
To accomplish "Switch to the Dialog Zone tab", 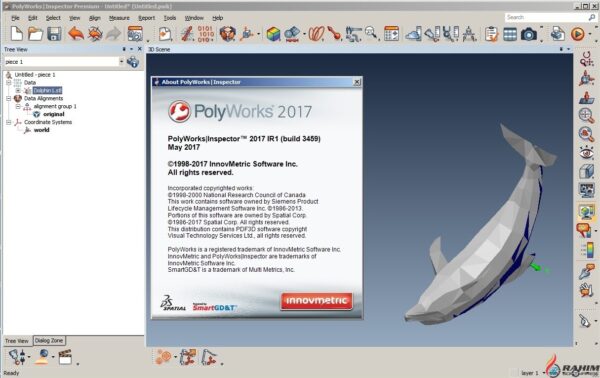I will 49,341.
